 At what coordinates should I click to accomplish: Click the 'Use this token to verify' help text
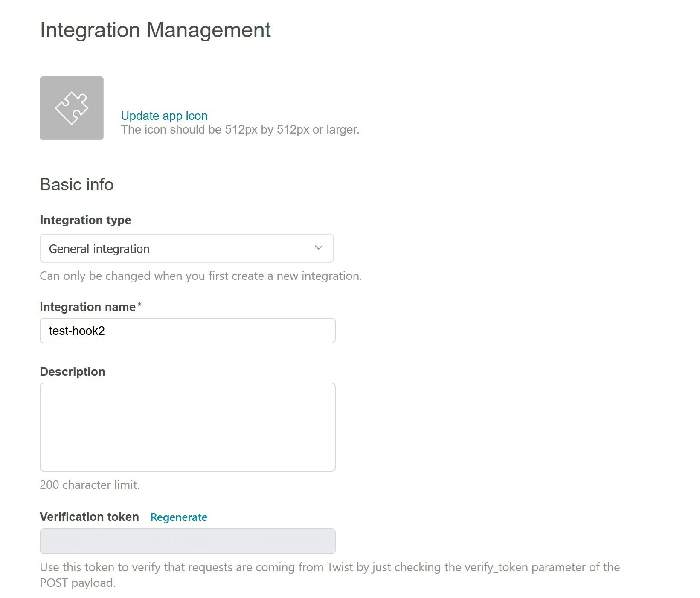click(330, 575)
